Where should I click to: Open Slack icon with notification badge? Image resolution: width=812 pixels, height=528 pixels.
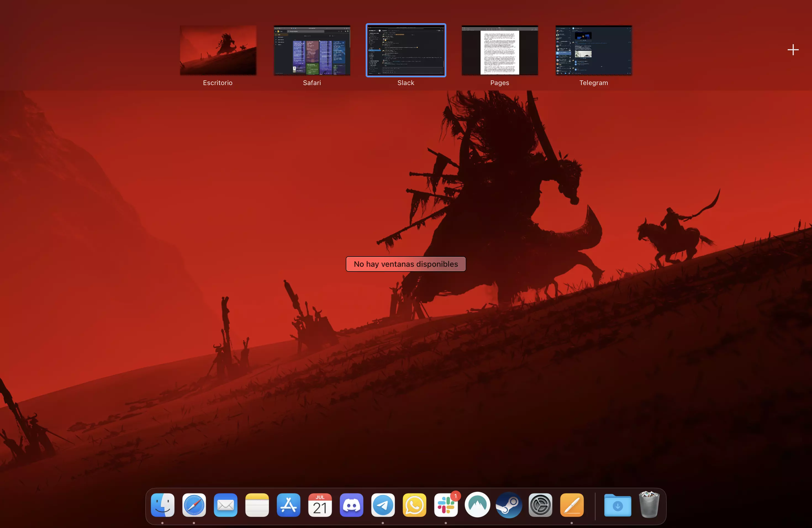[446, 505]
